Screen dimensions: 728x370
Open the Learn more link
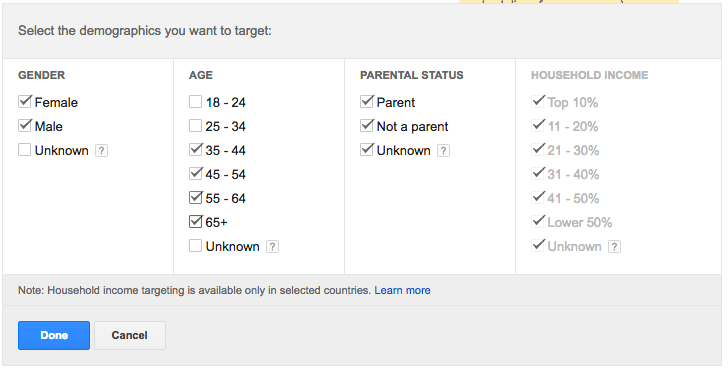click(402, 290)
